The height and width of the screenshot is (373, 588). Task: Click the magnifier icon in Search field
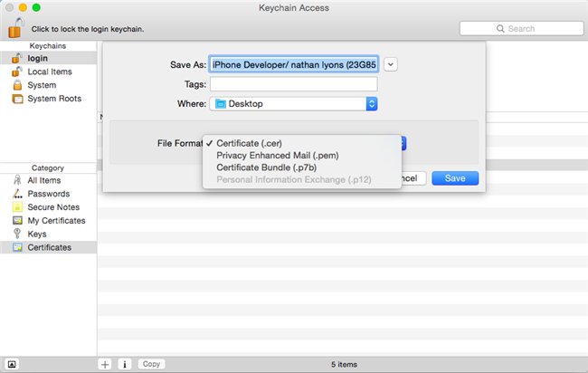[500, 29]
